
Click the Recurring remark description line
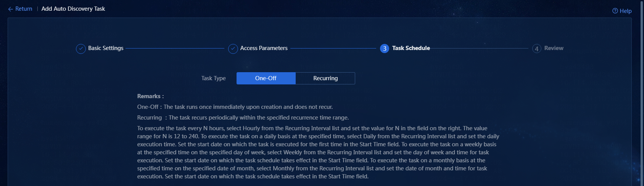pyautogui.click(x=243, y=118)
